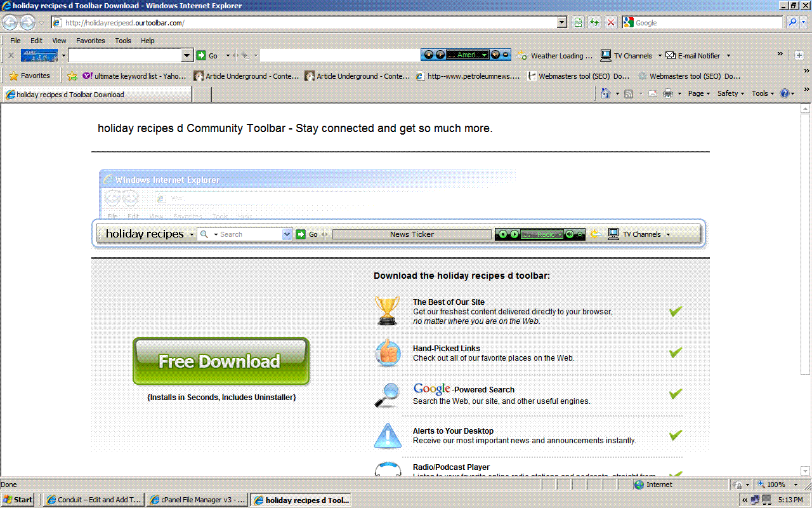
Task: Click the browser Forward arrow button
Action: click(x=27, y=23)
